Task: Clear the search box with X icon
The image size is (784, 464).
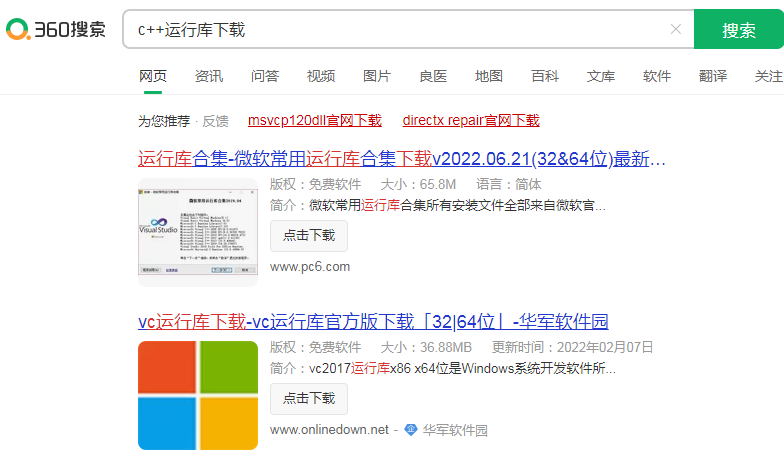Action: (676, 29)
